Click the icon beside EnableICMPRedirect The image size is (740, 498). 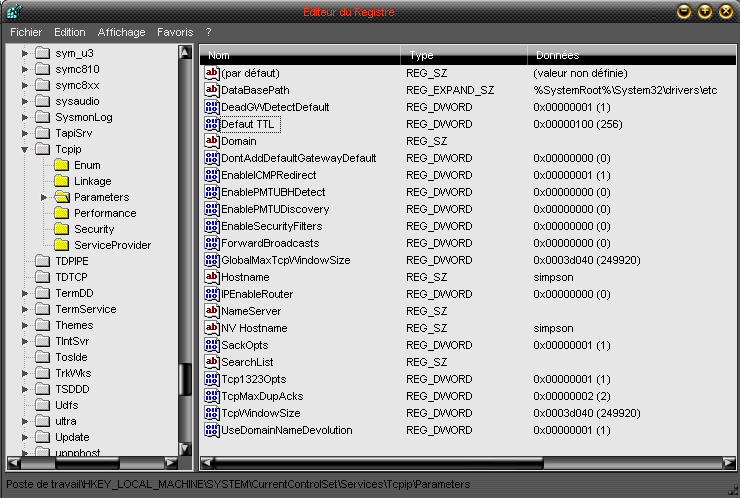tap(211, 175)
